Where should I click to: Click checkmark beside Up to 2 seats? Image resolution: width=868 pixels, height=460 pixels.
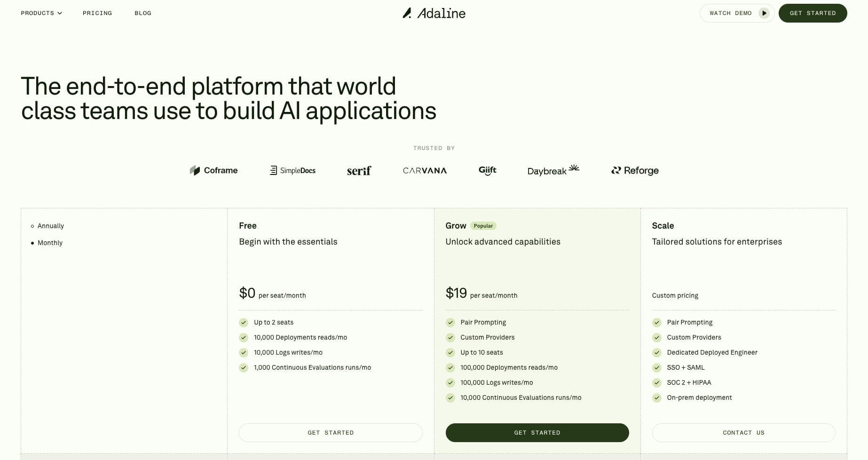[x=244, y=323]
